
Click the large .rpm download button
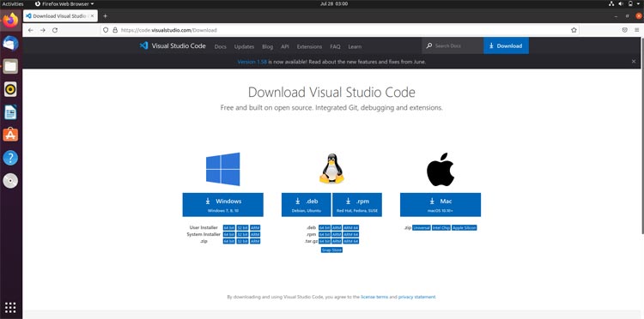(x=357, y=205)
